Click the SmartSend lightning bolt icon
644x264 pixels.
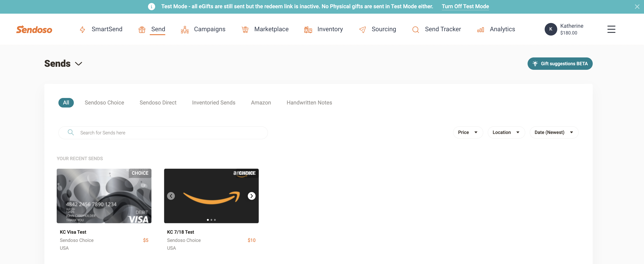tap(82, 29)
